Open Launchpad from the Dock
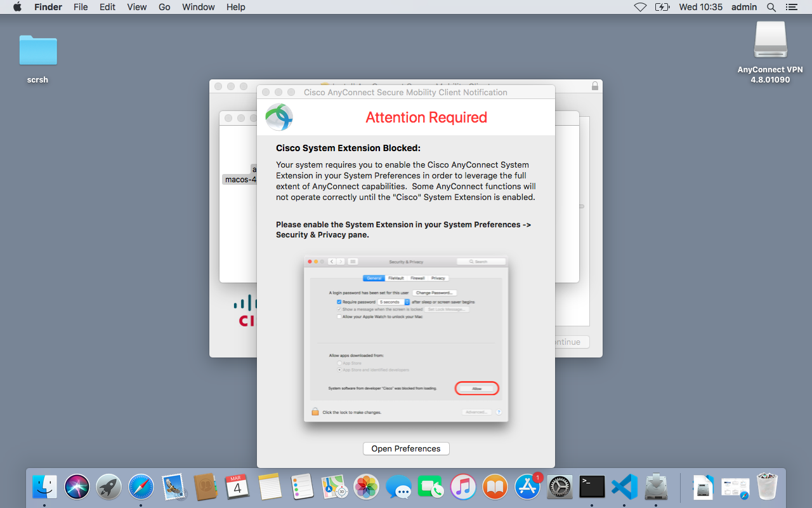Viewport: 812px width, 508px height. 109,487
